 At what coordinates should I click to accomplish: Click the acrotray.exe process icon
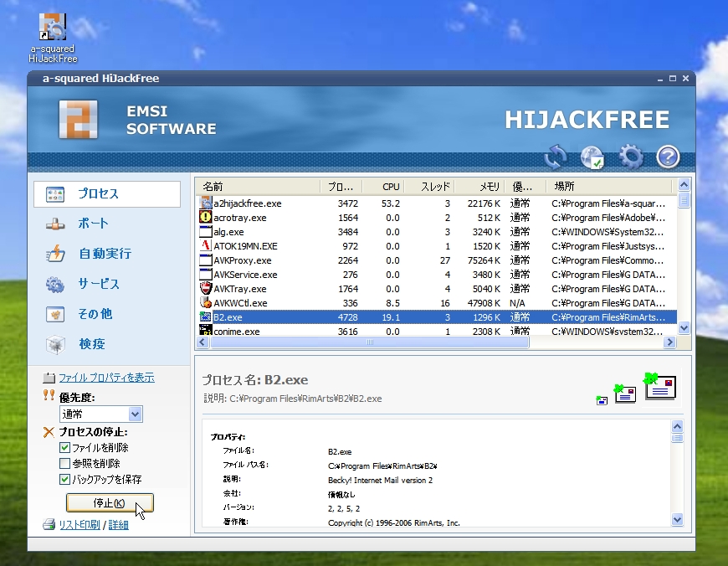pos(206,217)
